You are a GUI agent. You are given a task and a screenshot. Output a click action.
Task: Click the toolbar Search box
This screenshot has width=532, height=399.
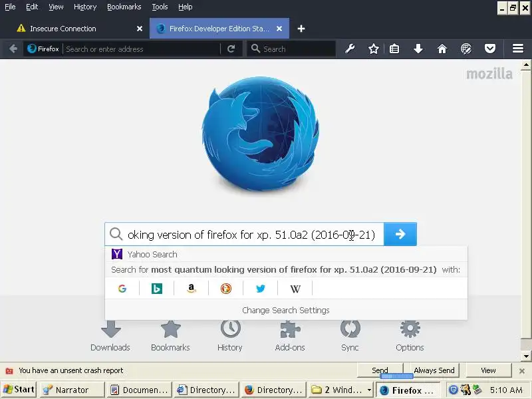pos(291,49)
